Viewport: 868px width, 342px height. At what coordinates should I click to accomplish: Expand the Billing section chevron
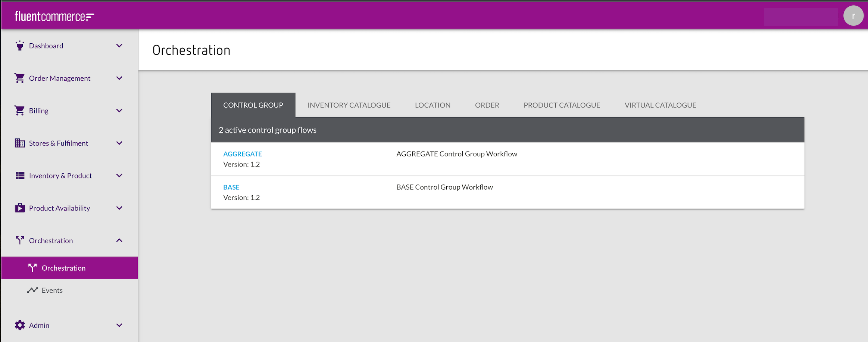119,111
